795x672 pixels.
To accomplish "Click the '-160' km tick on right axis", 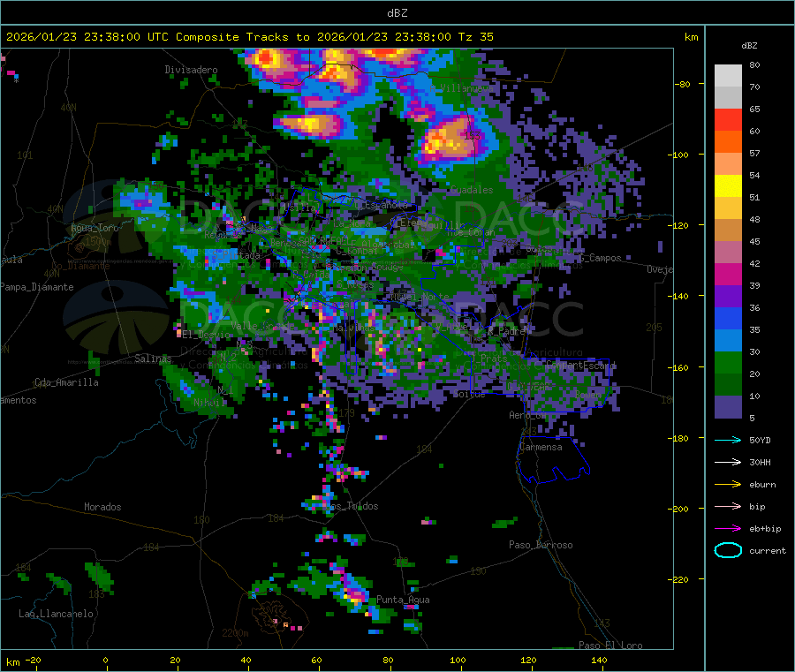I will (680, 367).
